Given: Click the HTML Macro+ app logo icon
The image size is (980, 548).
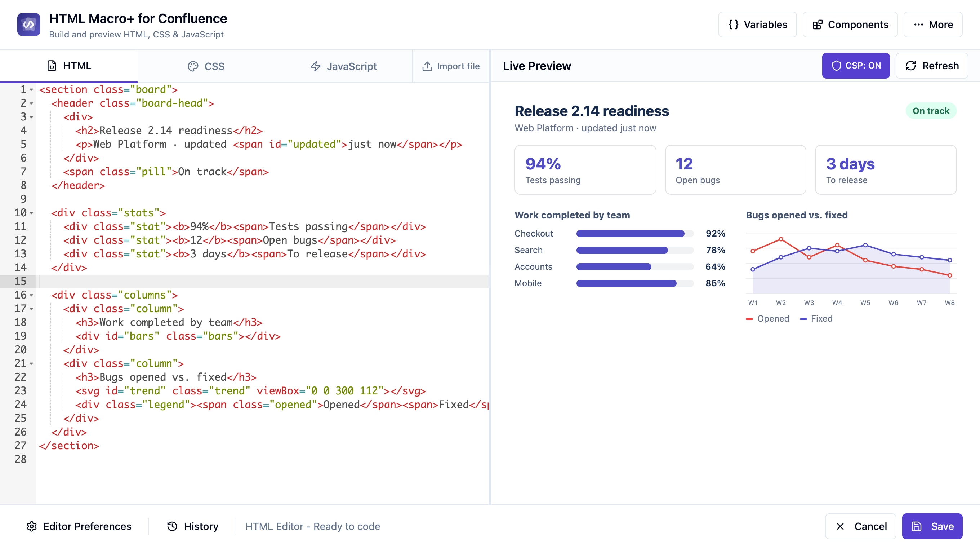Looking at the screenshot, I should point(28,25).
